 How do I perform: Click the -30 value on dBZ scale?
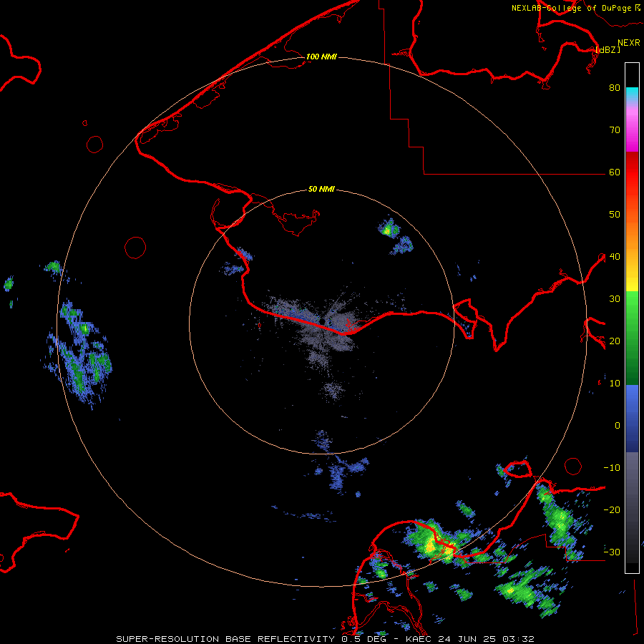(612, 552)
